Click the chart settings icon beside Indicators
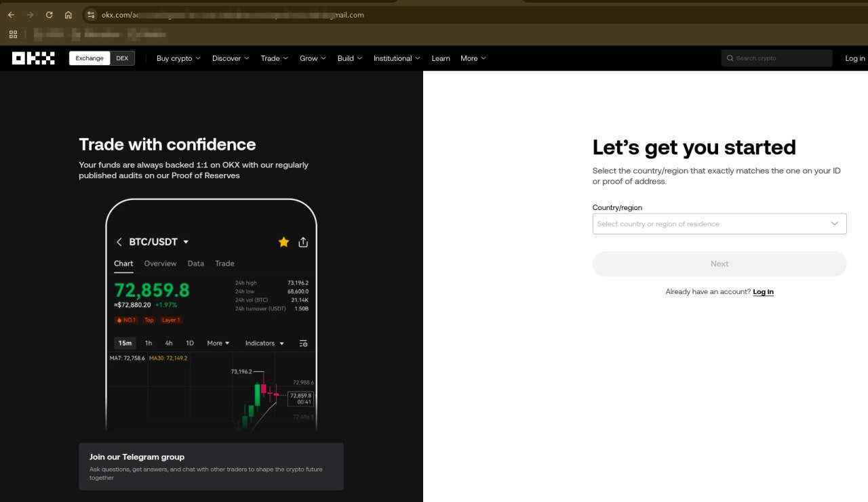This screenshot has width=868, height=502. (303, 343)
